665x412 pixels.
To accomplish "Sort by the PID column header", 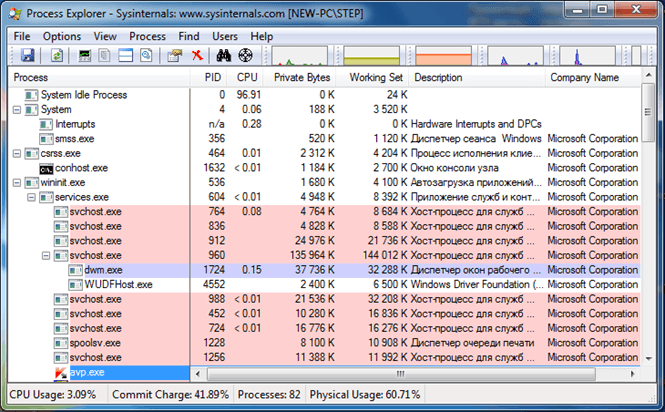I will click(x=208, y=78).
